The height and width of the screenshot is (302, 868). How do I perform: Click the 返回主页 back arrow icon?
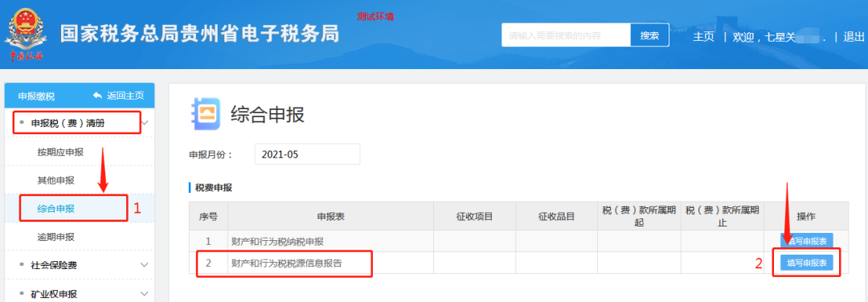pos(97,96)
